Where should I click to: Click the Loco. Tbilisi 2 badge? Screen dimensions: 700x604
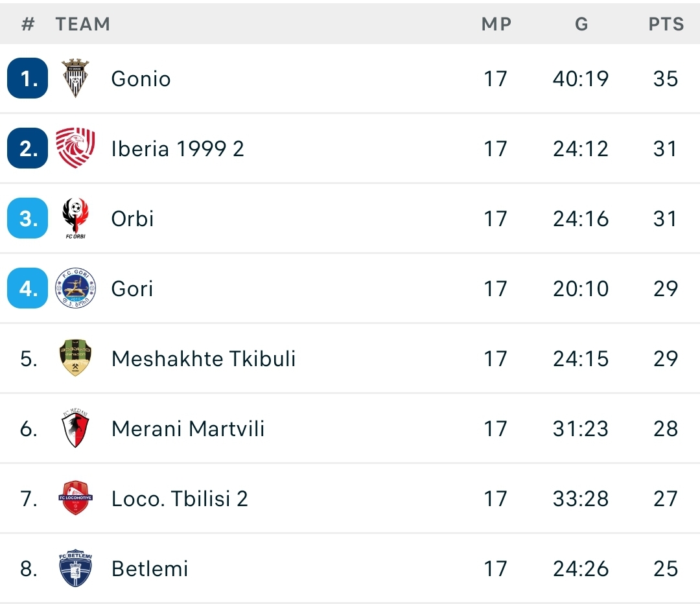75,498
